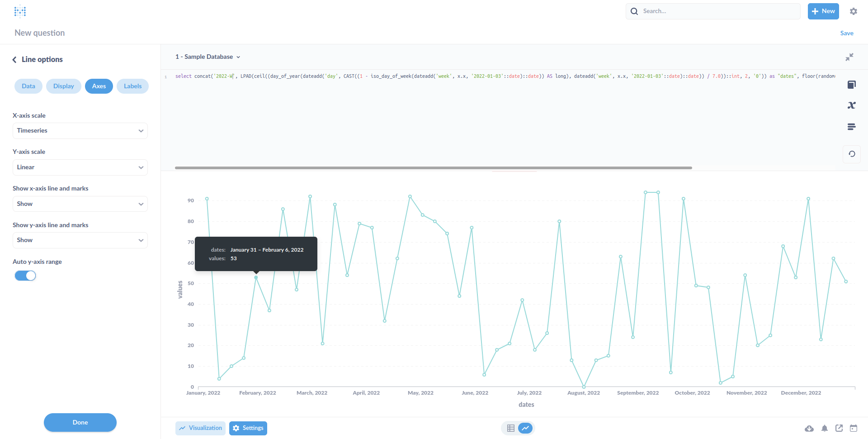
Task: Save the new question
Action: pyautogui.click(x=846, y=33)
